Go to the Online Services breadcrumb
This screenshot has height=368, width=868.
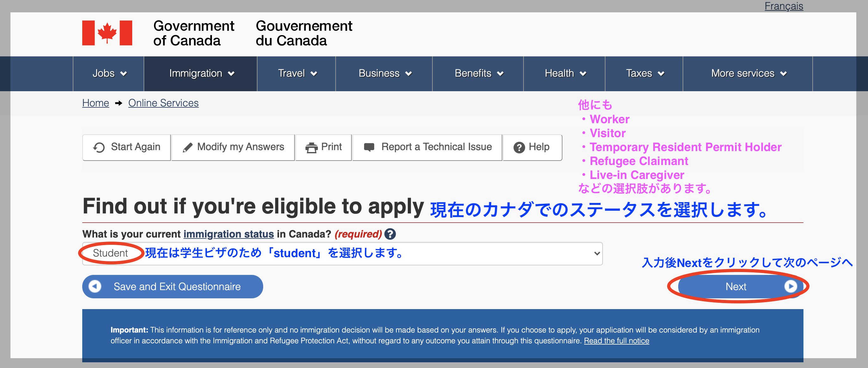click(x=164, y=103)
